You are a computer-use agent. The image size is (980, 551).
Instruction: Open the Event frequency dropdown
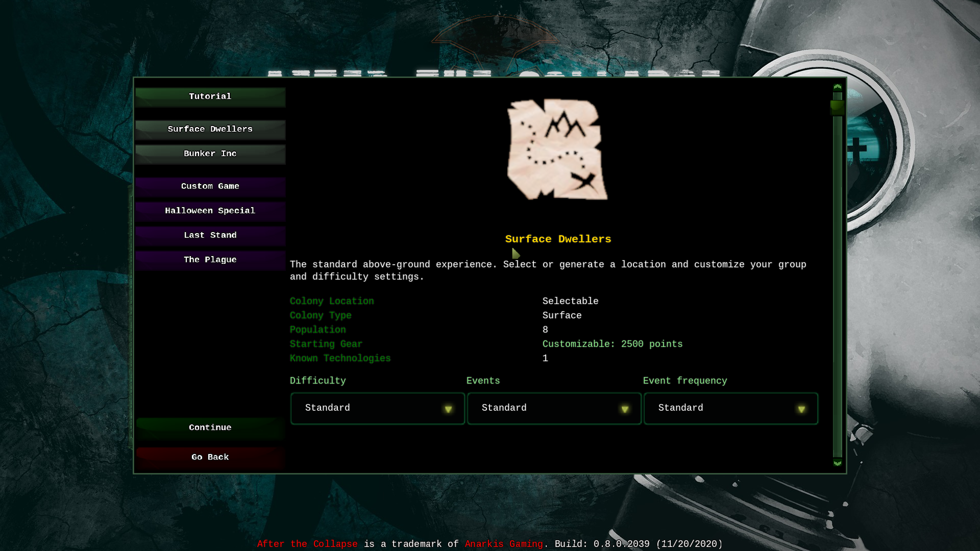(x=730, y=408)
